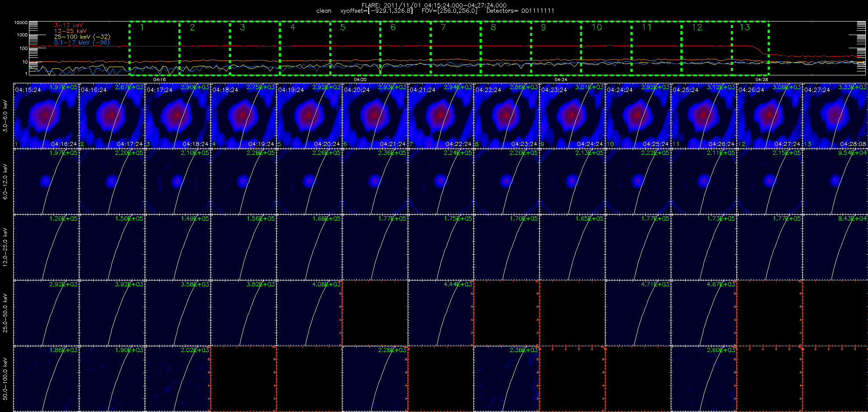Open the 25.0-50.0 keV image for interval 11

(704, 313)
